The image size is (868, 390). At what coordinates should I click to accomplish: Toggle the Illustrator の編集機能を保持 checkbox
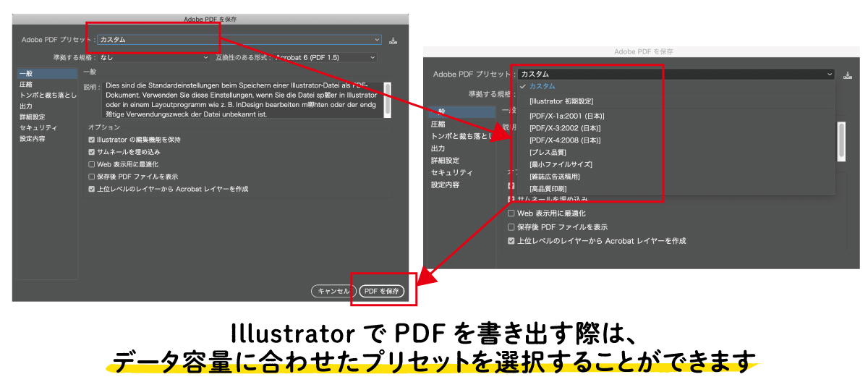[x=91, y=140]
